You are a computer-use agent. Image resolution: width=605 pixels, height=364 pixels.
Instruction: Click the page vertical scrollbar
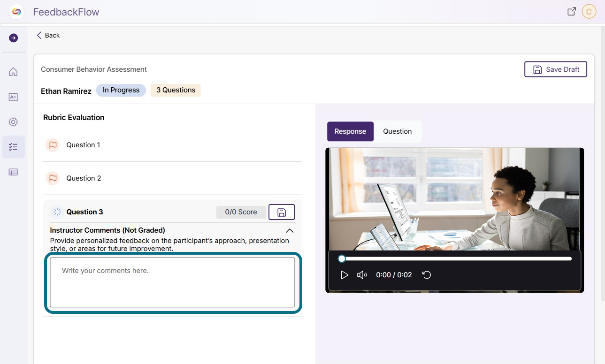(603, 164)
